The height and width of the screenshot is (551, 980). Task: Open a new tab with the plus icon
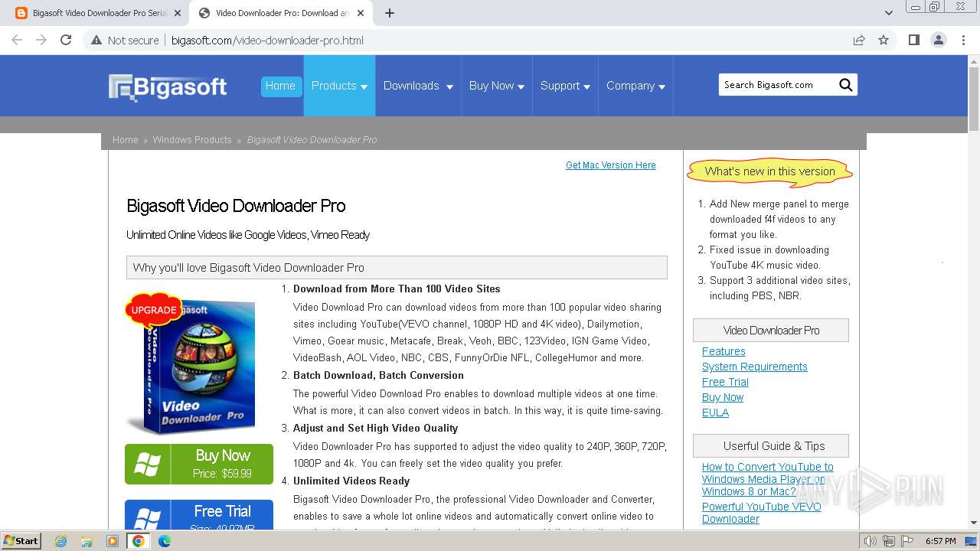pyautogui.click(x=390, y=13)
